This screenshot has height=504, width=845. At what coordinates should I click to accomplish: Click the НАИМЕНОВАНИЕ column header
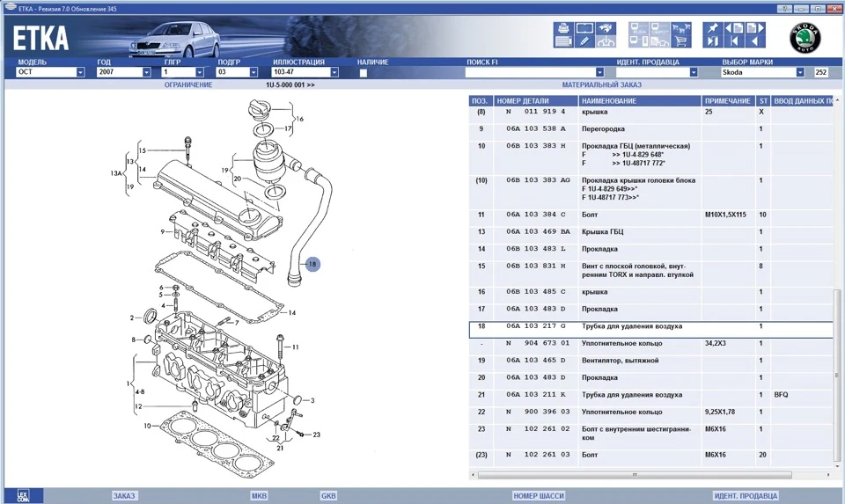pyautogui.click(x=640, y=100)
